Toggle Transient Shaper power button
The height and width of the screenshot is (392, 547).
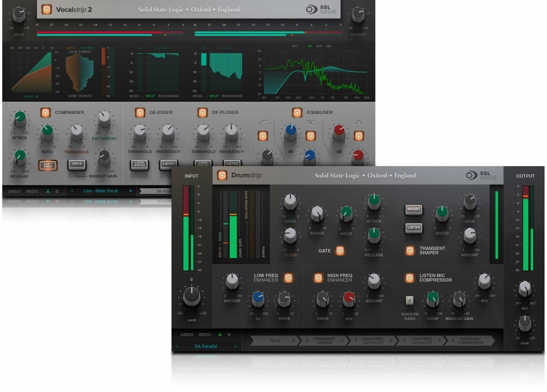[x=410, y=251]
